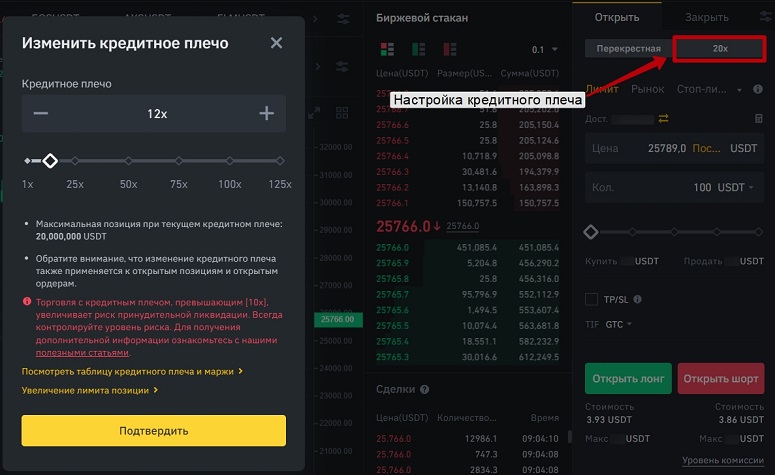Viewport: 775px width, 475px height.
Task: Expand the 0.1 price grouping dropdown
Action: click(545, 49)
